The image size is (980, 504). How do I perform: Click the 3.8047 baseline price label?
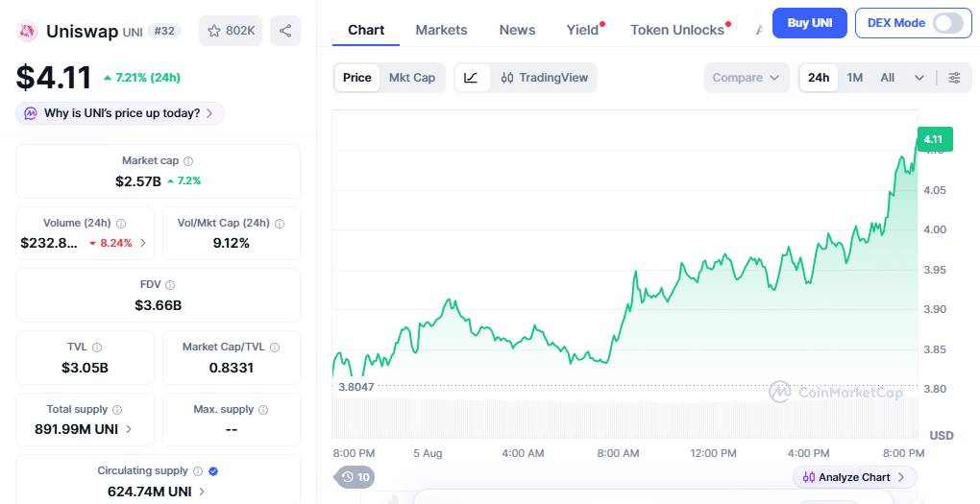[x=356, y=387]
